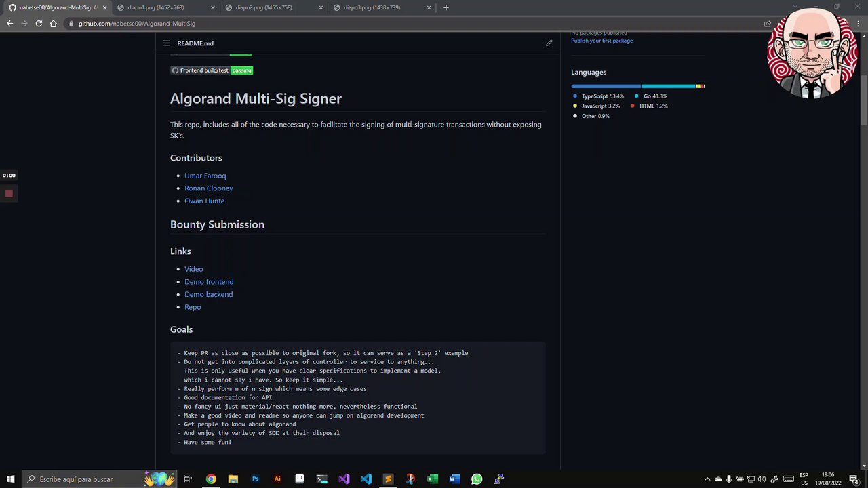Open WhatsApp from the taskbar
Viewport: 868px width, 488px height.
click(477, 479)
